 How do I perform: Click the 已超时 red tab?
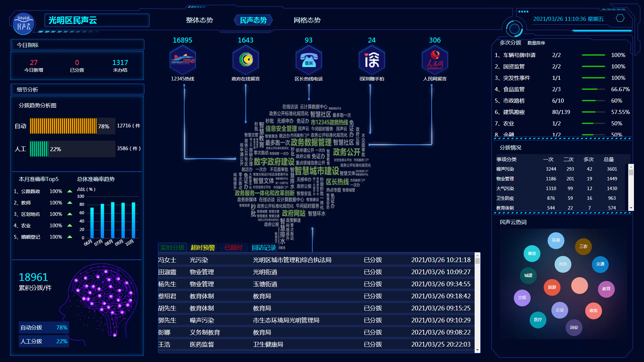click(233, 248)
